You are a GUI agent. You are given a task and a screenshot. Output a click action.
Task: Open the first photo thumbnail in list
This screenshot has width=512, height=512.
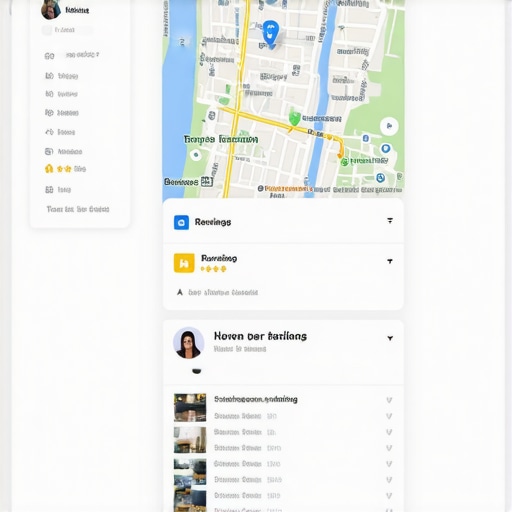tap(190, 408)
